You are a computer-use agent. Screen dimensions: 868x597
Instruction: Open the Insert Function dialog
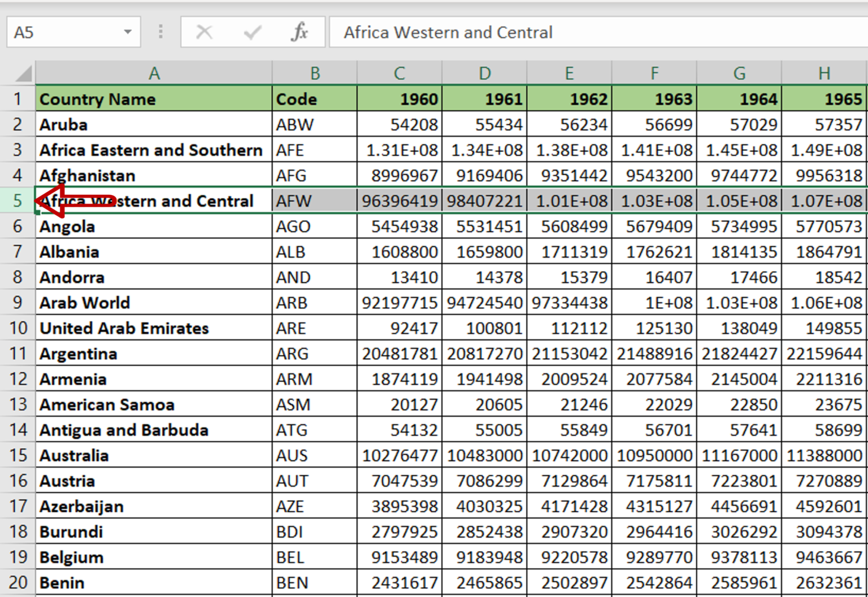click(300, 32)
